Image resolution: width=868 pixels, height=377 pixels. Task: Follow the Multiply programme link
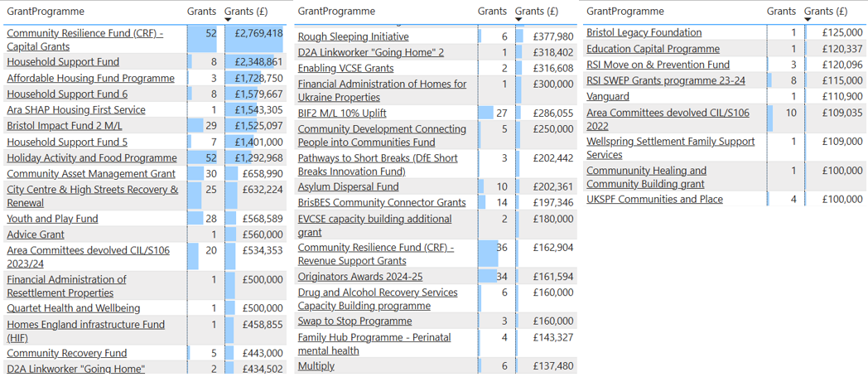tap(316, 365)
